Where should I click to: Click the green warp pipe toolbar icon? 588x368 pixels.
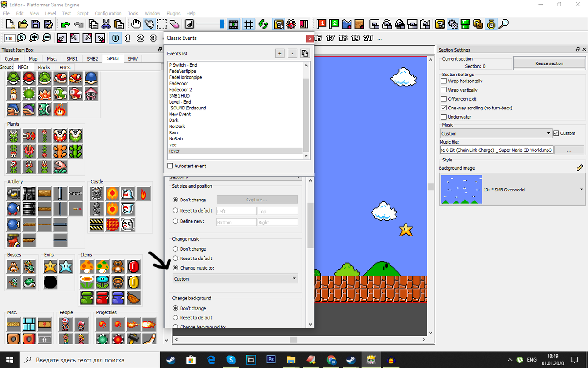click(466, 24)
